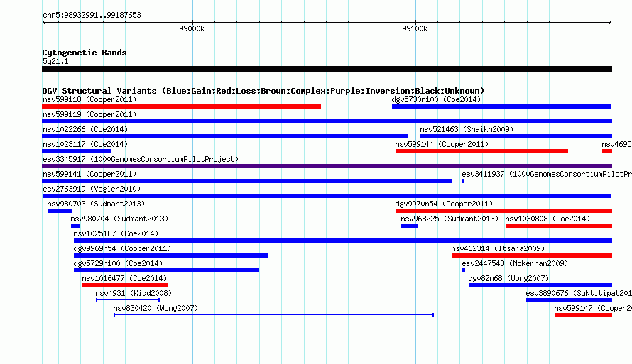Select the blue esv3890676 gain bar
This screenshot has height=364, width=632.
pos(569,300)
